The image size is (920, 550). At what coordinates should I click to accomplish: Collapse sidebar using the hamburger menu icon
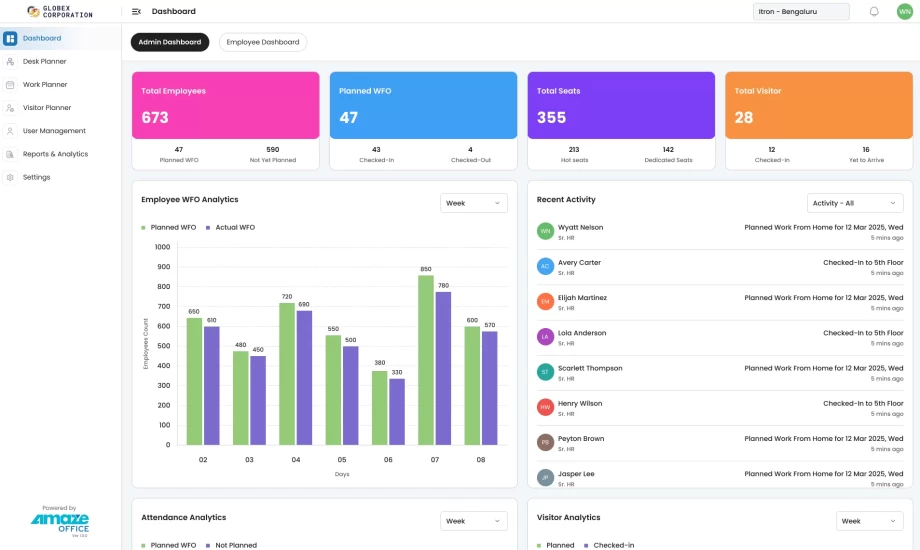[136, 12]
